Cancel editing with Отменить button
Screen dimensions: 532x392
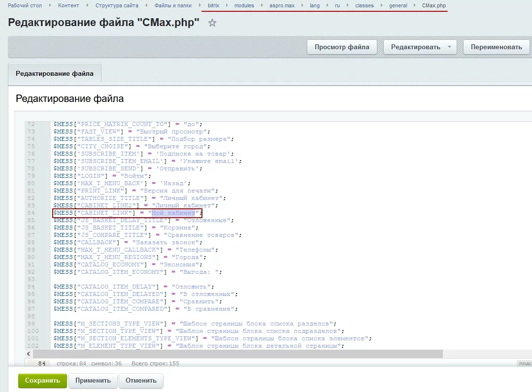[x=141, y=381]
